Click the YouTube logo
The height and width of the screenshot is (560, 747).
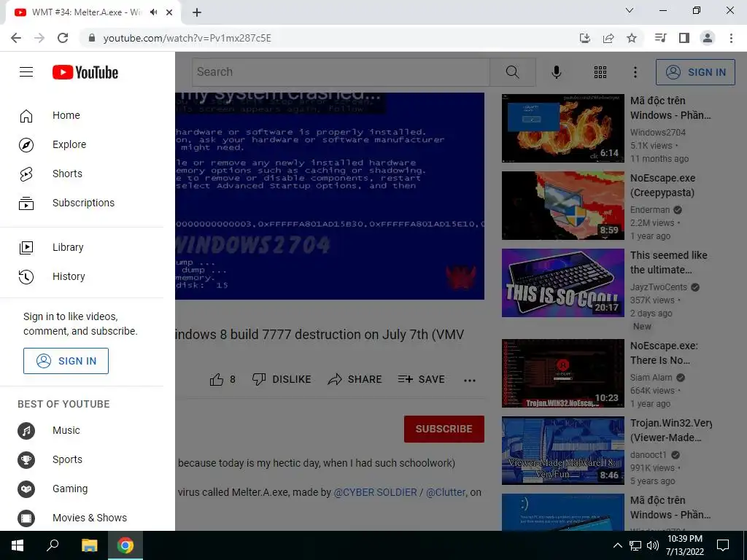(85, 72)
